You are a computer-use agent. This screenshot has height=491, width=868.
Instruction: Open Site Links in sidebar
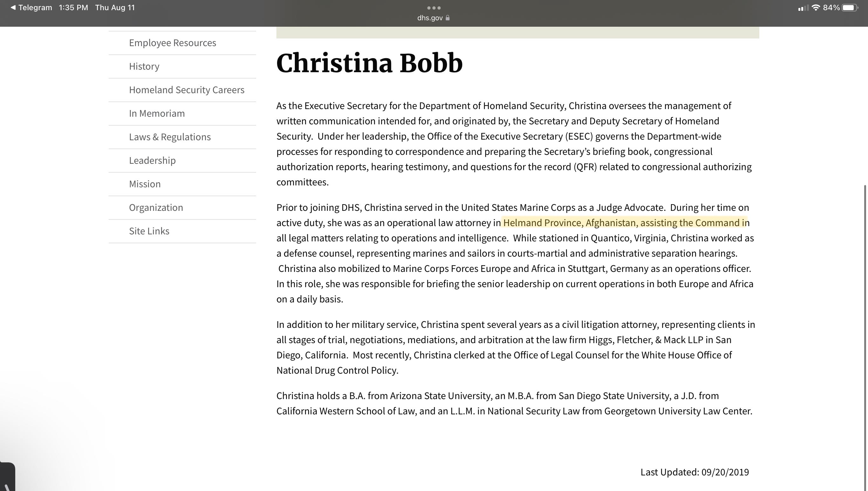[x=182, y=231]
